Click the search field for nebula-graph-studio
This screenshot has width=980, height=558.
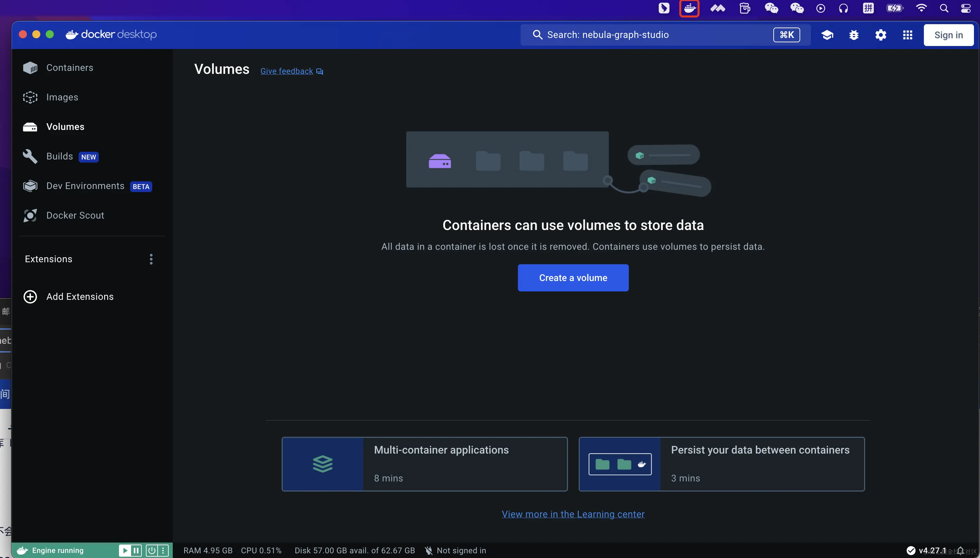coord(652,35)
